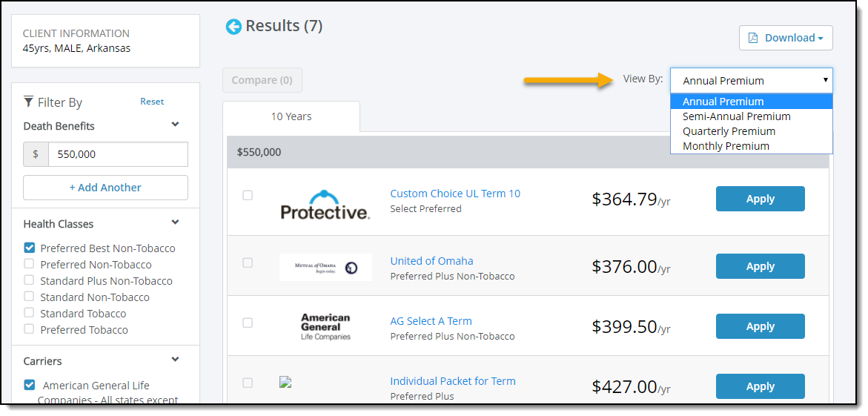Check Standard Tobacco health class
Viewport: 868px width, 416px height.
pos(30,312)
